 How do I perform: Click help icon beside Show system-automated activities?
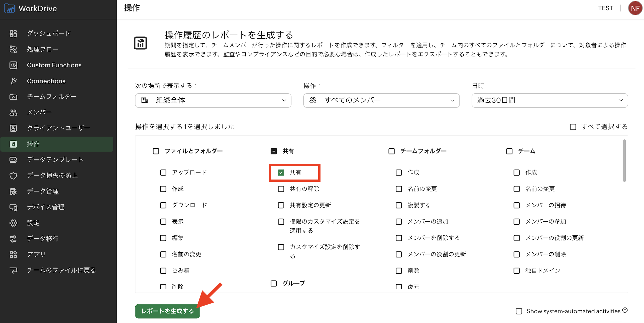tap(625, 310)
